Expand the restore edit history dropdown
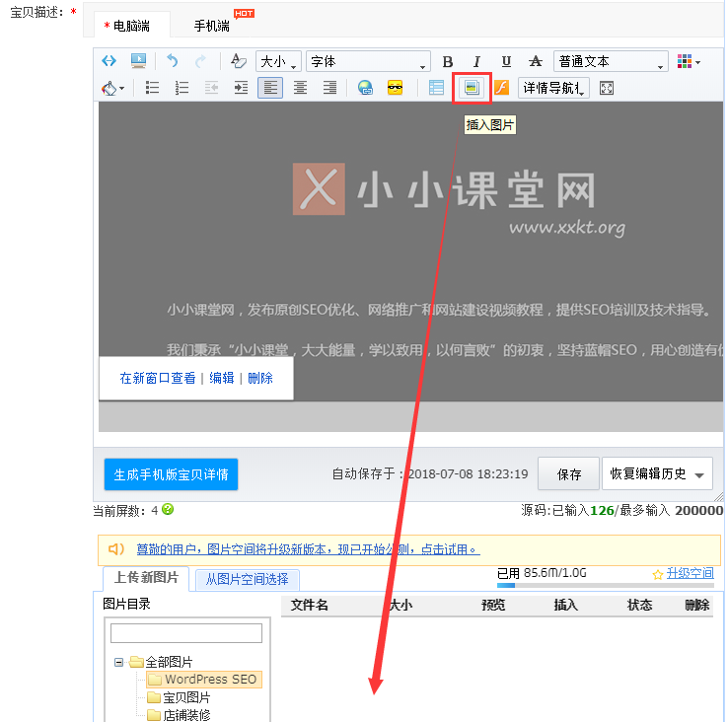 click(657, 473)
